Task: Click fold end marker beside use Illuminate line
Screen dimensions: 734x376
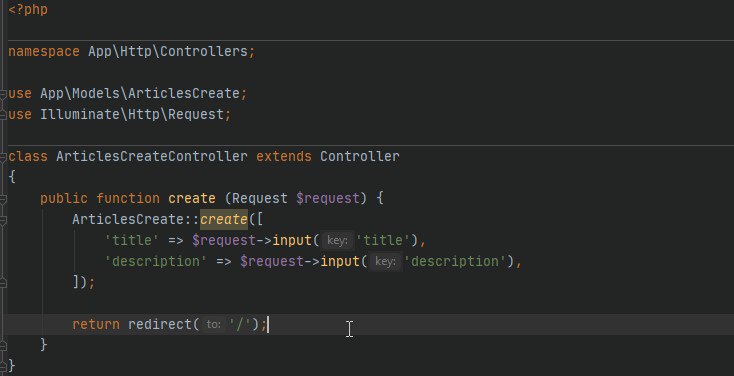Action: (3, 115)
